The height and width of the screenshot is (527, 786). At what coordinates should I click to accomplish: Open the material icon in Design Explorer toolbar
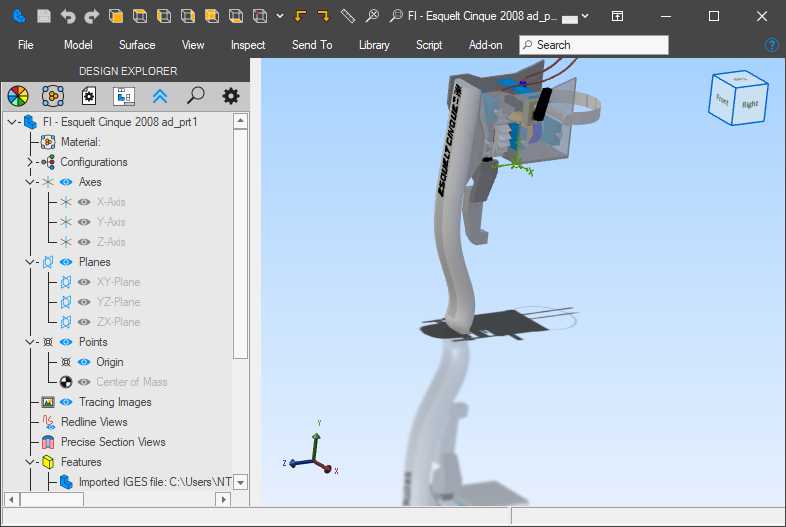[53, 96]
